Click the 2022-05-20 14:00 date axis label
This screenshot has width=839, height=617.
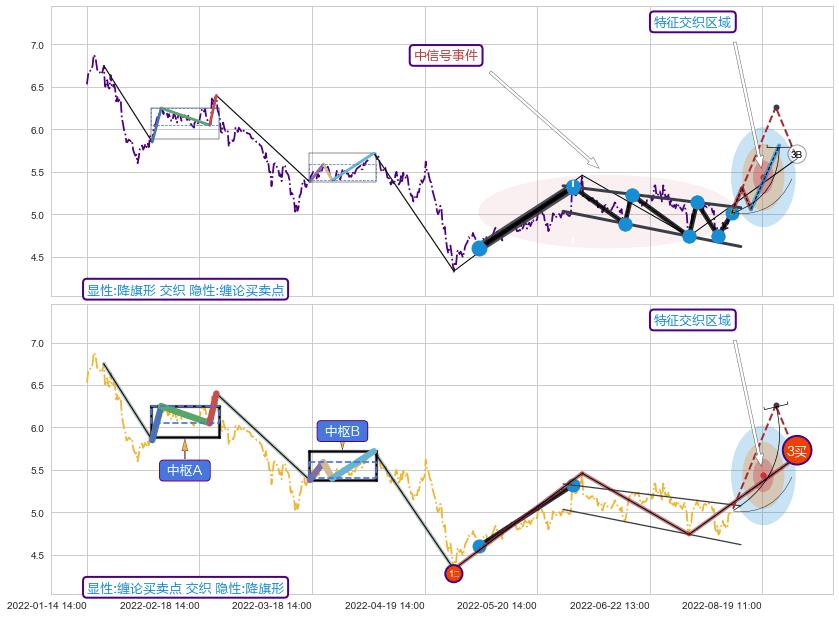point(497,606)
